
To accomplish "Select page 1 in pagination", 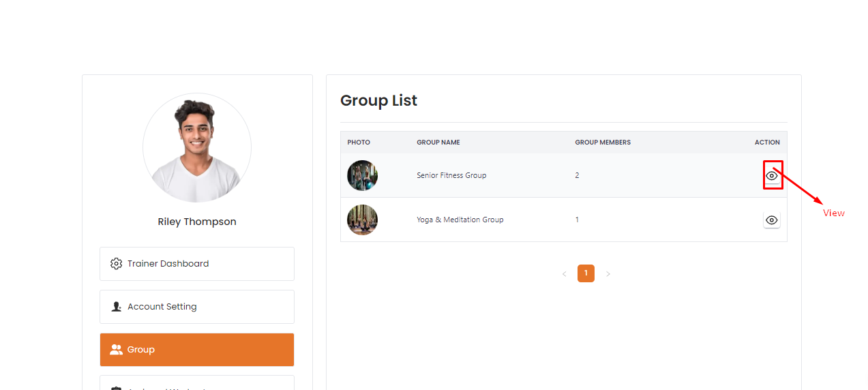I will point(586,273).
